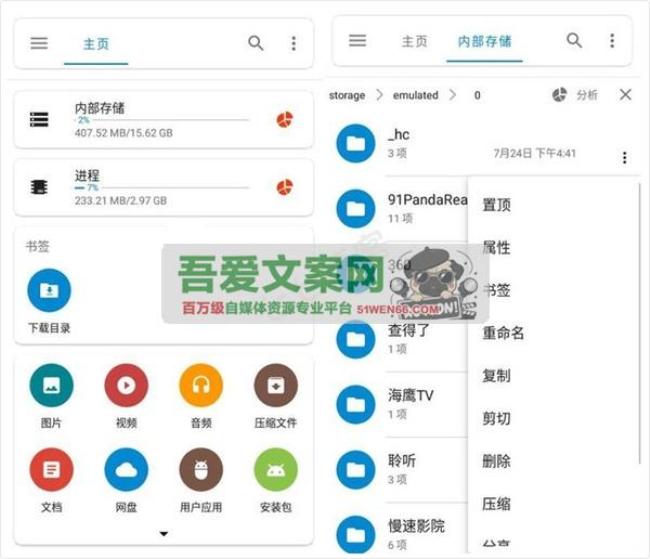Click the 6 项 item count
The image size is (650, 559).
coord(397,544)
